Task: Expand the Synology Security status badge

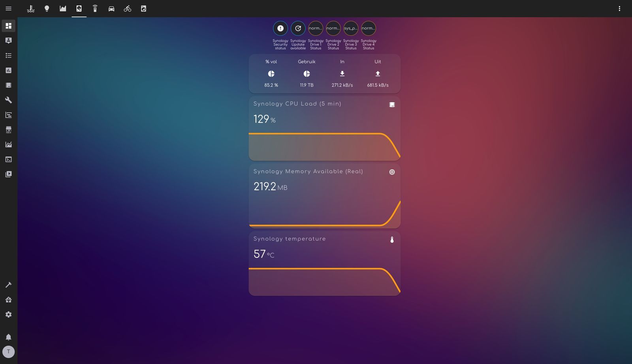Action: (x=280, y=28)
